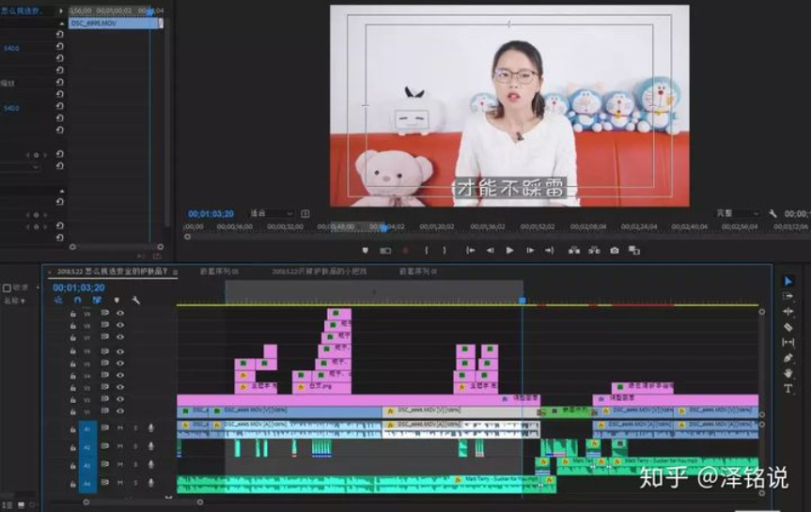Open the program monitor zoom level dropdown
This screenshot has width=812, height=512.
point(273,213)
